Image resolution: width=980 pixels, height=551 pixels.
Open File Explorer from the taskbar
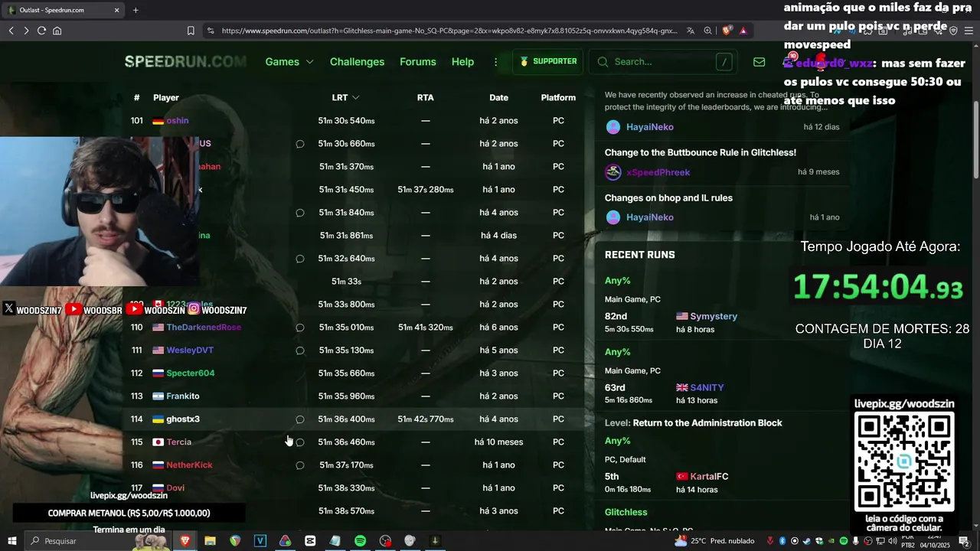tap(210, 541)
